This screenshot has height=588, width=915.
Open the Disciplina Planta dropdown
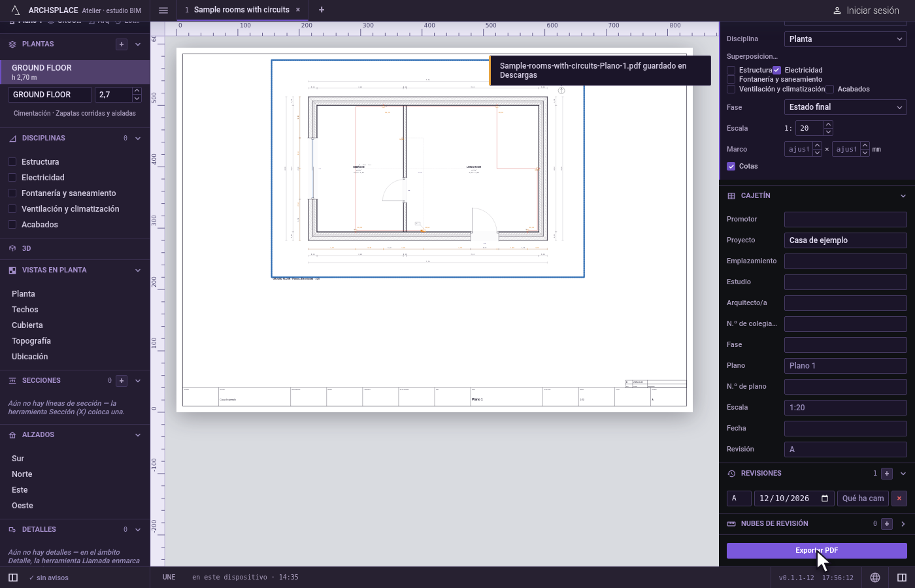pyautogui.click(x=846, y=39)
